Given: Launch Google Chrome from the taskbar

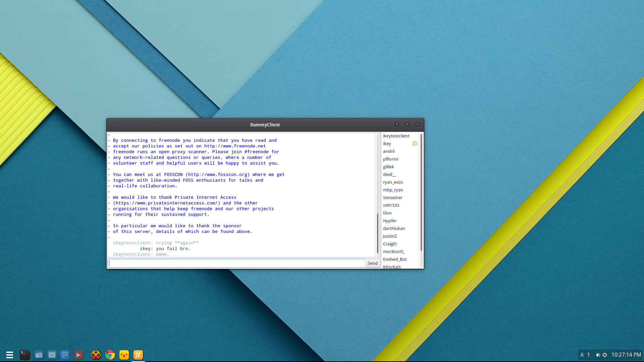Looking at the screenshot, I should click(110, 355).
